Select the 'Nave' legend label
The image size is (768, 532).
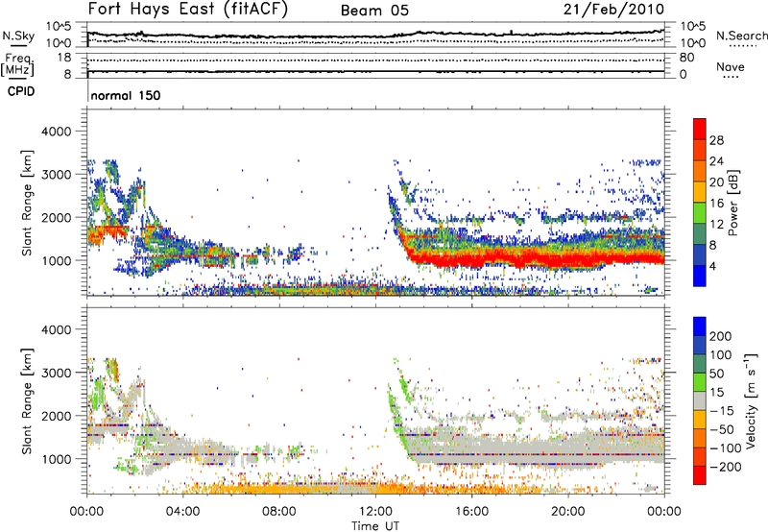point(730,66)
